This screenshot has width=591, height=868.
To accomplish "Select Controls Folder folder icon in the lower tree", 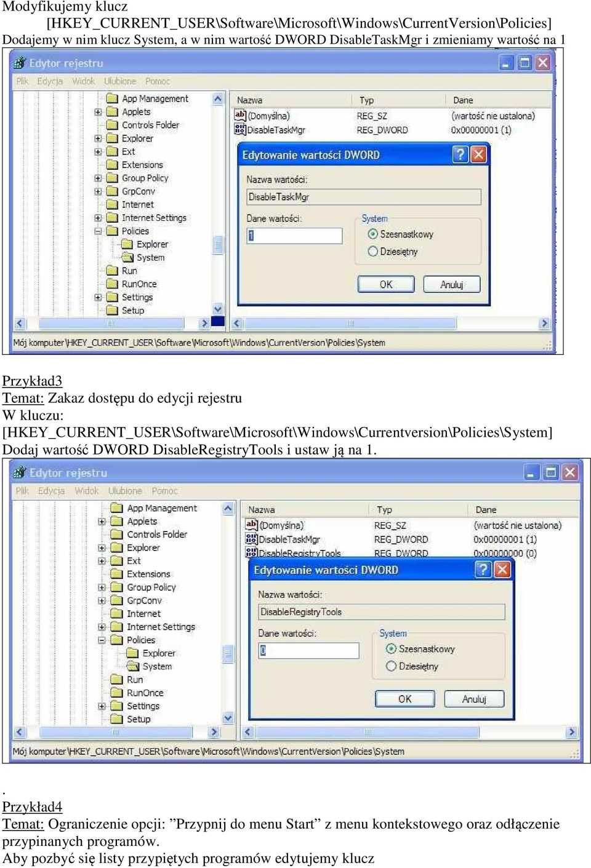I will pyautogui.click(x=117, y=535).
